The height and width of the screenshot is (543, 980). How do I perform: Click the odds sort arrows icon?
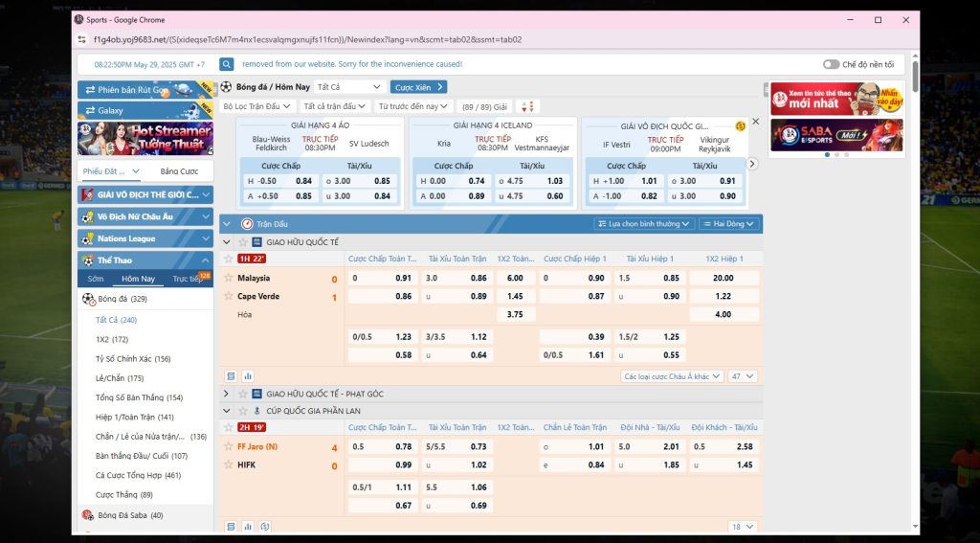coord(528,106)
